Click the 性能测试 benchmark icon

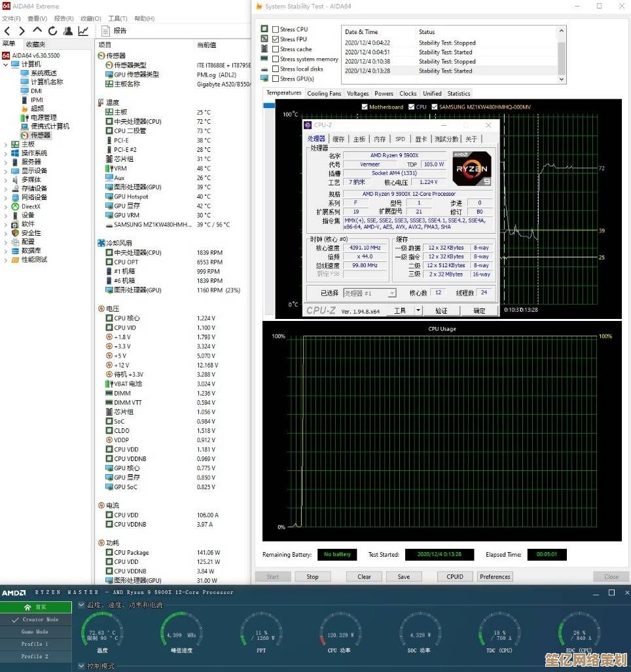tap(15, 260)
